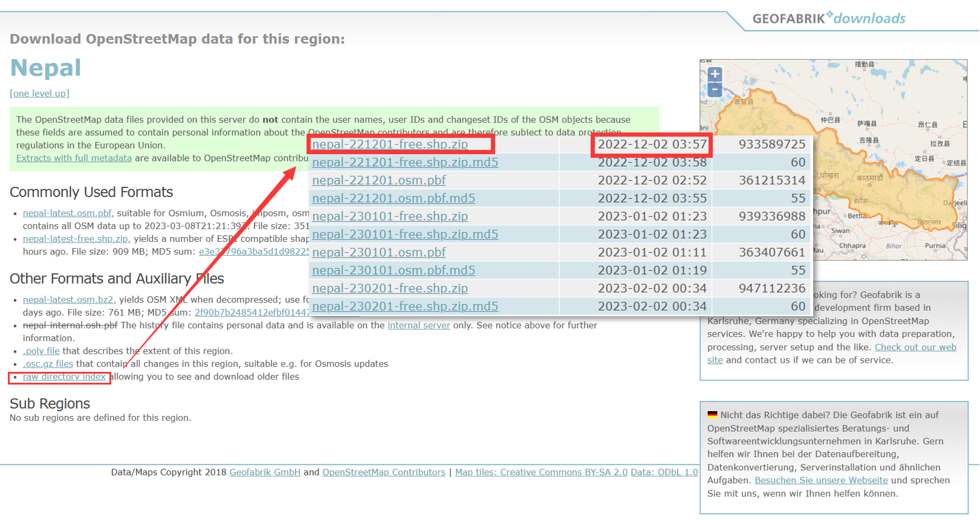Open Data: ODbL 1.0 link
The image size is (980, 520).
click(x=664, y=472)
